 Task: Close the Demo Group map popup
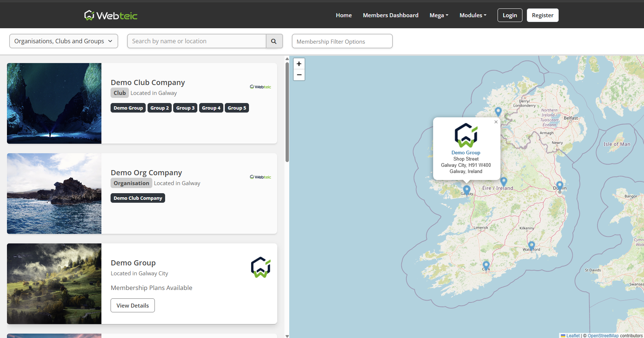pos(496,122)
